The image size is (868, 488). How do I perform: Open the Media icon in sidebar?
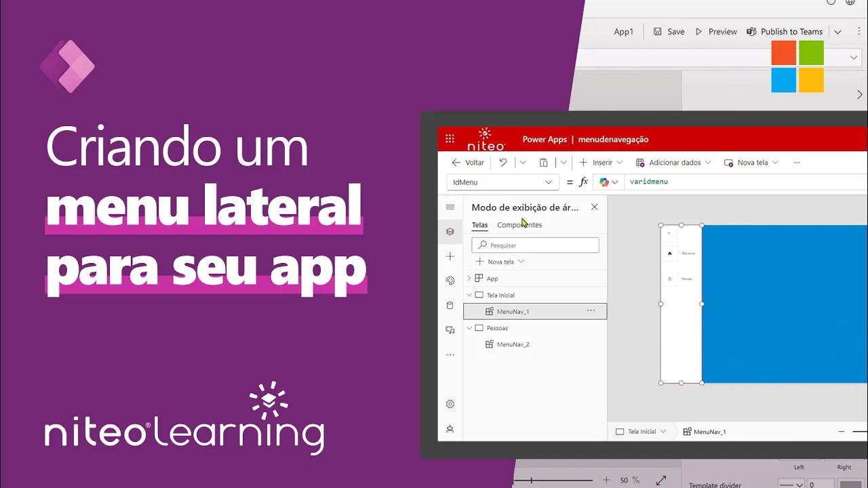pyautogui.click(x=450, y=330)
